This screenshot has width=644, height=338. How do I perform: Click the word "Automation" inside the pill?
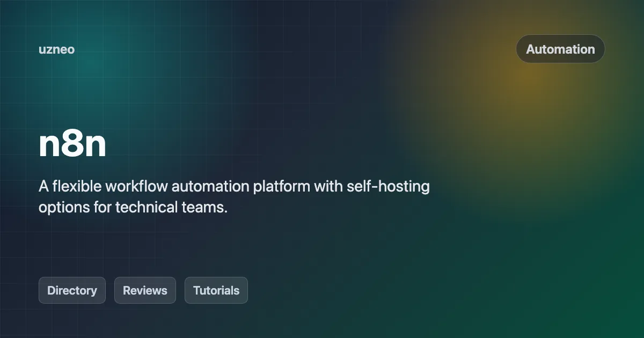pos(560,49)
